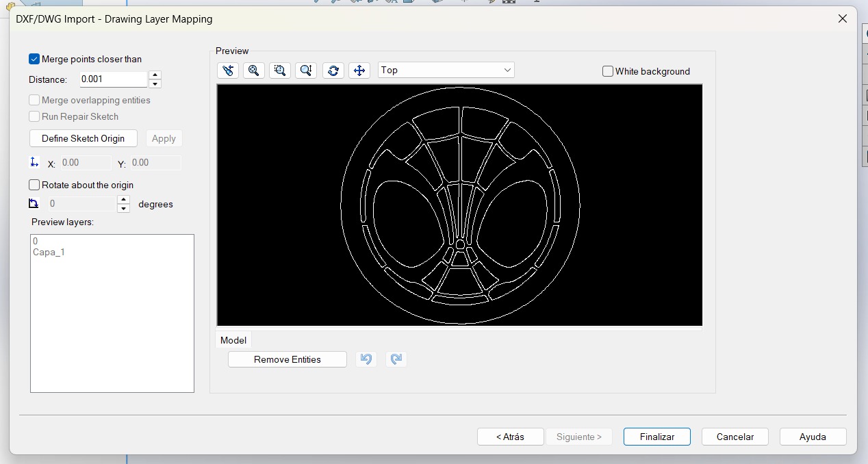Screen dimensions: 868x464
Task: Switch to the Model tab
Action: [233, 340]
